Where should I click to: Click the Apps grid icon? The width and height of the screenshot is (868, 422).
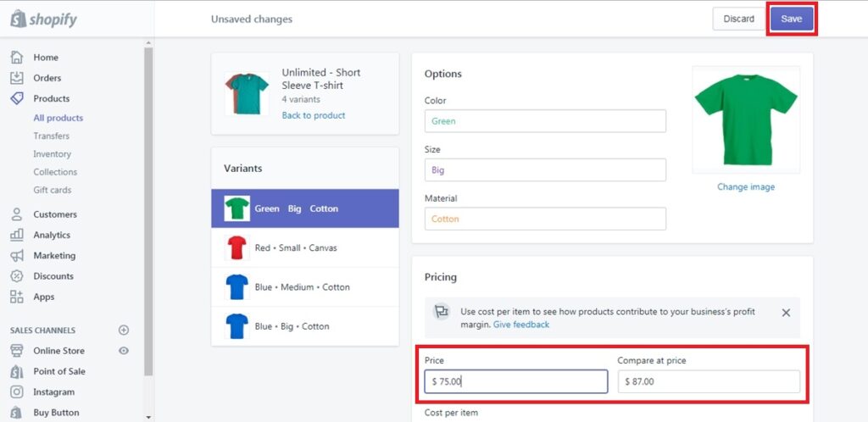coord(17,297)
